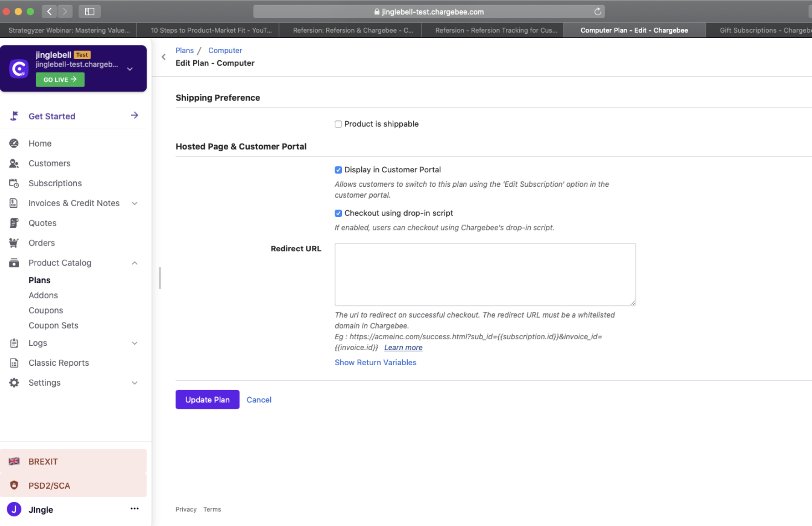812x526 pixels.
Task: Click Show Return Variables link
Action: click(x=375, y=362)
